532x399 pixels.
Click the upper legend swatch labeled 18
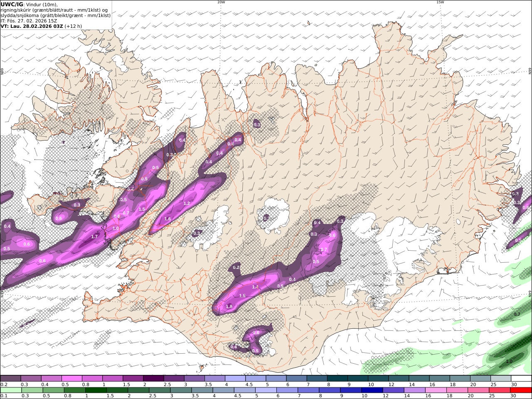click(x=460, y=378)
